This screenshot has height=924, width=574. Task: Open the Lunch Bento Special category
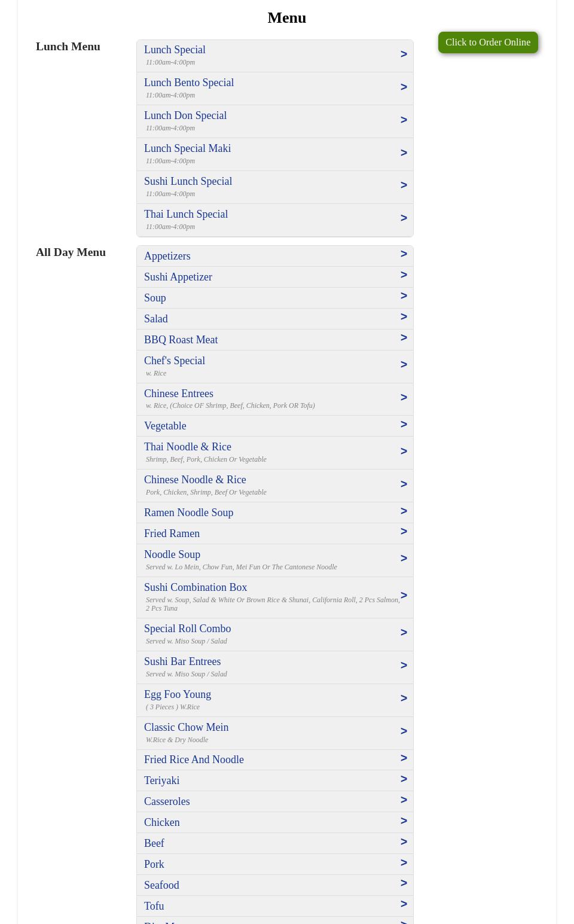pos(189,83)
